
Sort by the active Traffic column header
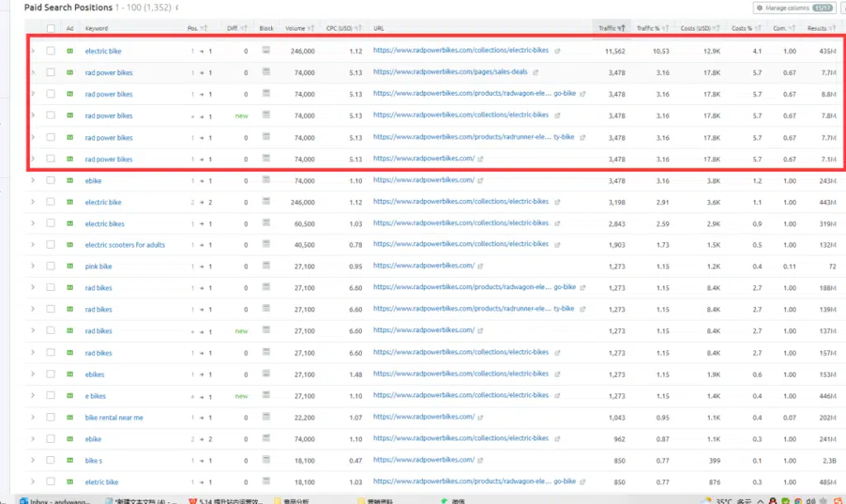coord(611,29)
